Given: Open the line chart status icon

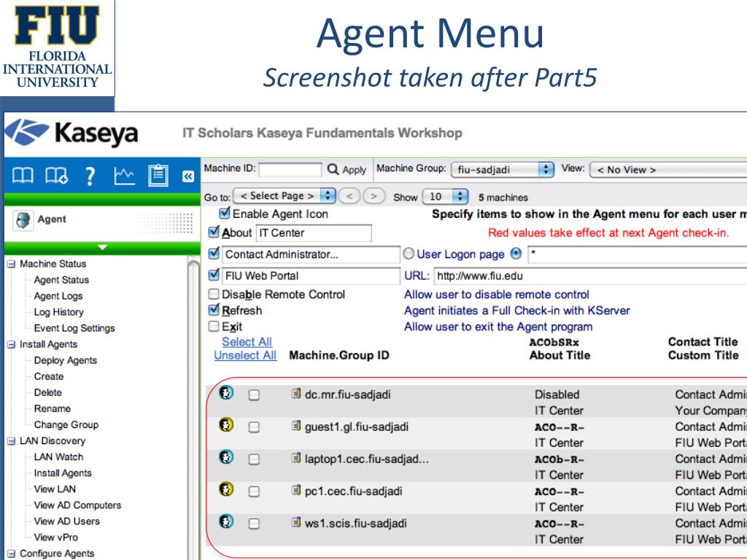Looking at the screenshot, I should point(124,176).
